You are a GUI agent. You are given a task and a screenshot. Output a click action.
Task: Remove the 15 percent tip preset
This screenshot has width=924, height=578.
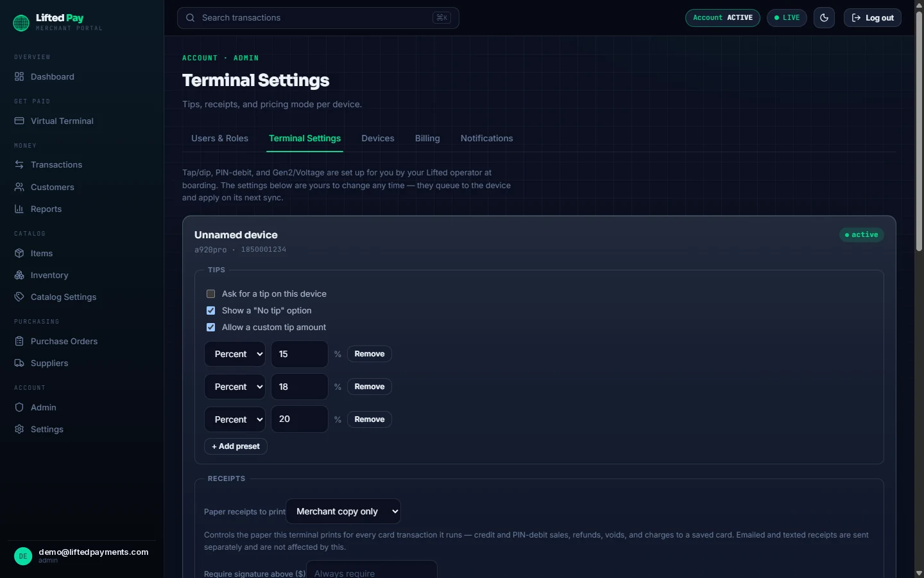pyautogui.click(x=370, y=354)
